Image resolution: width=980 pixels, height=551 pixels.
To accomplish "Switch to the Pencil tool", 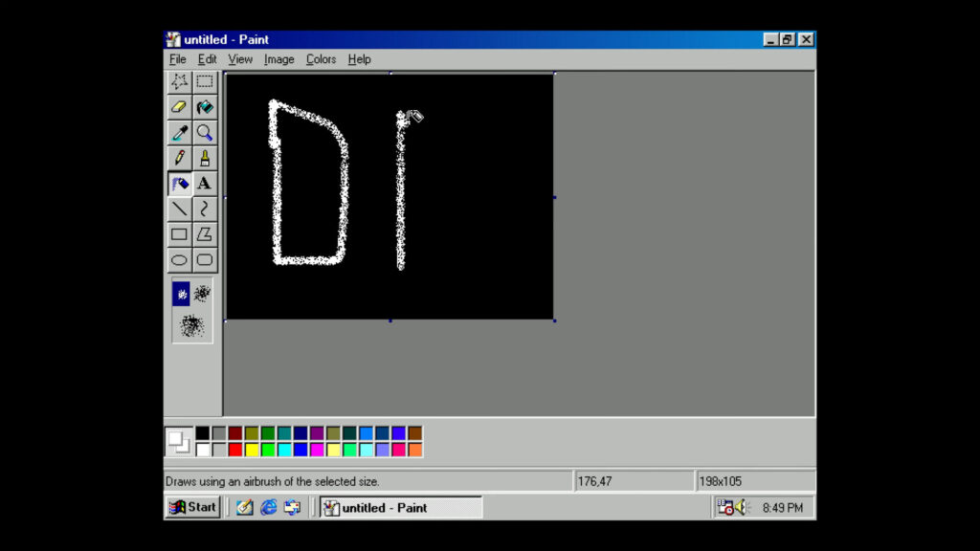I will point(179,158).
